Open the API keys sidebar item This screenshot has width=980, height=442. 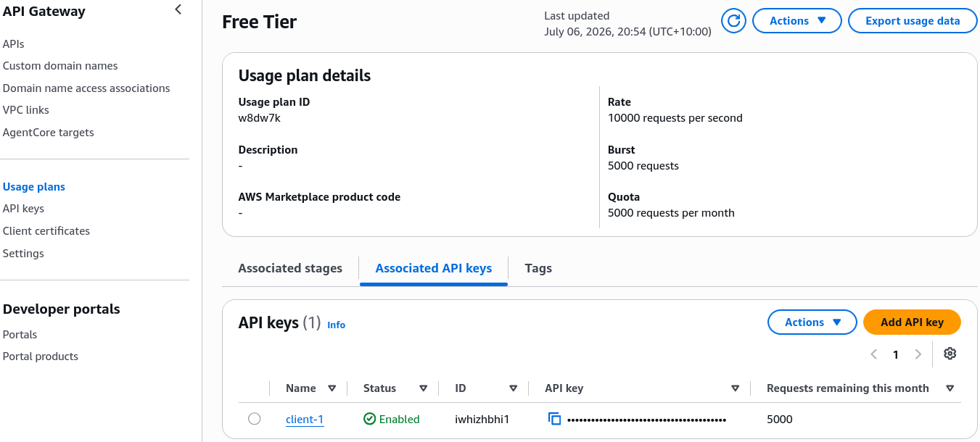coord(23,209)
